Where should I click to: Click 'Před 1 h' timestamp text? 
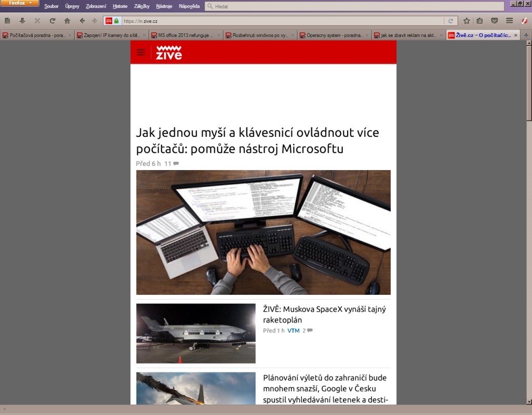point(273,330)
